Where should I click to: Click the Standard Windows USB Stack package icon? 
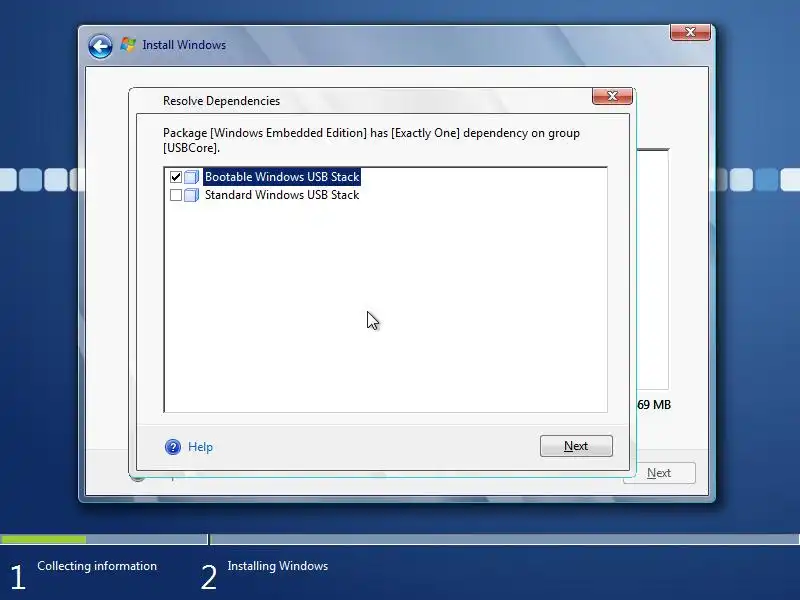coord(191,195)
